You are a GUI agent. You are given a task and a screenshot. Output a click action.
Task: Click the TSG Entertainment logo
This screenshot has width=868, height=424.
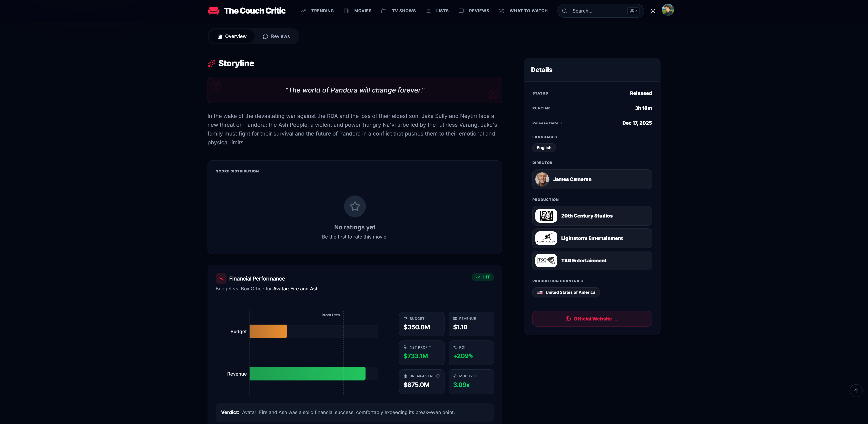point(546,260)
